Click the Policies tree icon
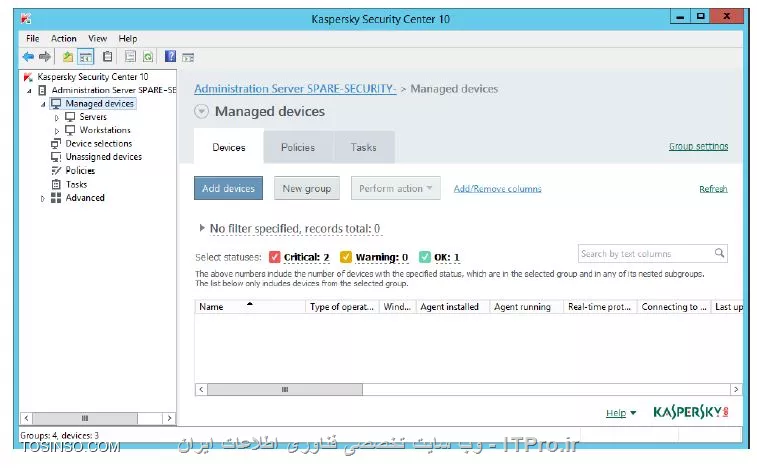The image size is (757, 468). click(x=56, y=170)
